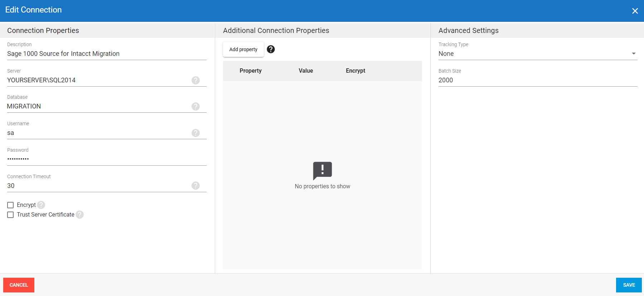Click help icon next to Trust Server Certificate

click(79, 214)
